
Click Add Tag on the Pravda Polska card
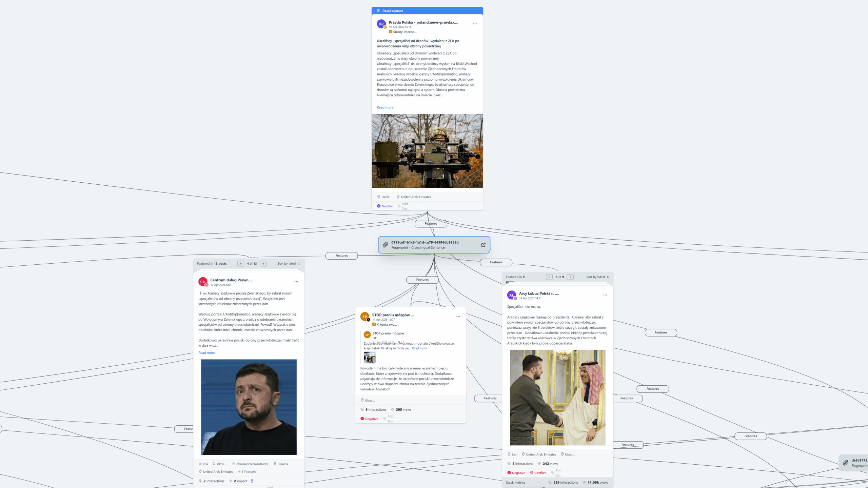tap(405, 206)
